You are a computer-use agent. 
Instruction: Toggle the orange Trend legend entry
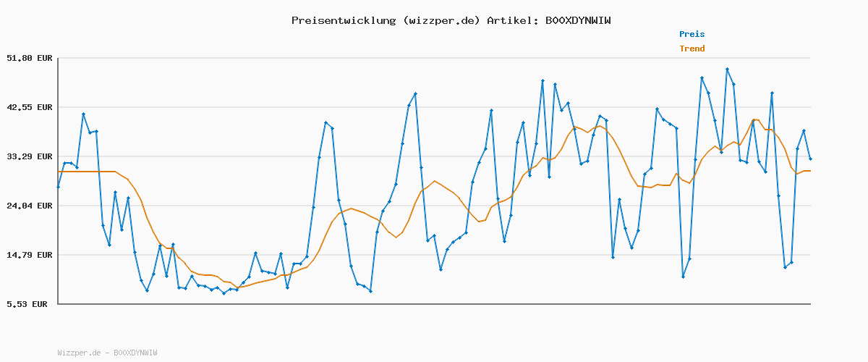pyautogui.click(x=692, y=49)
